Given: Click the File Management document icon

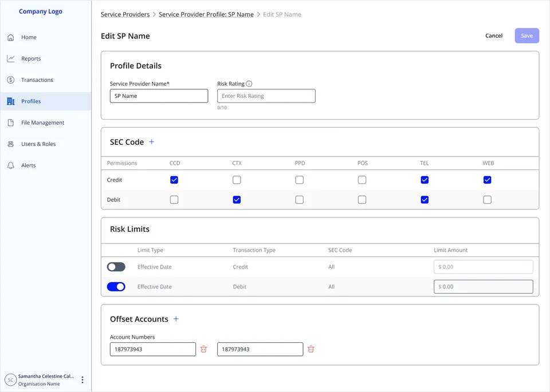Looking at the screenshot, I should [11, 122].
